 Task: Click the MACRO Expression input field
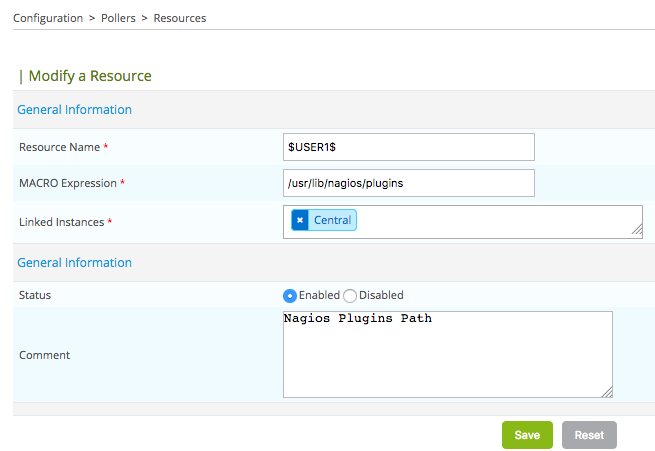409,183
